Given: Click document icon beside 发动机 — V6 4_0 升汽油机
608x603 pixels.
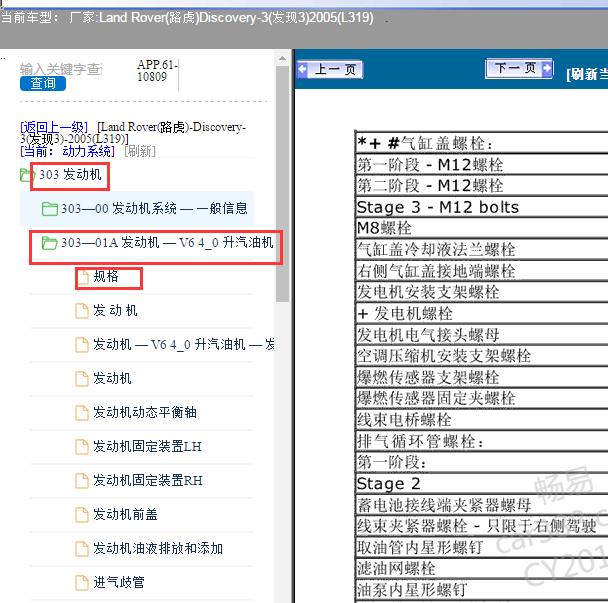Looking at the screenshot, I should (82, 345).
